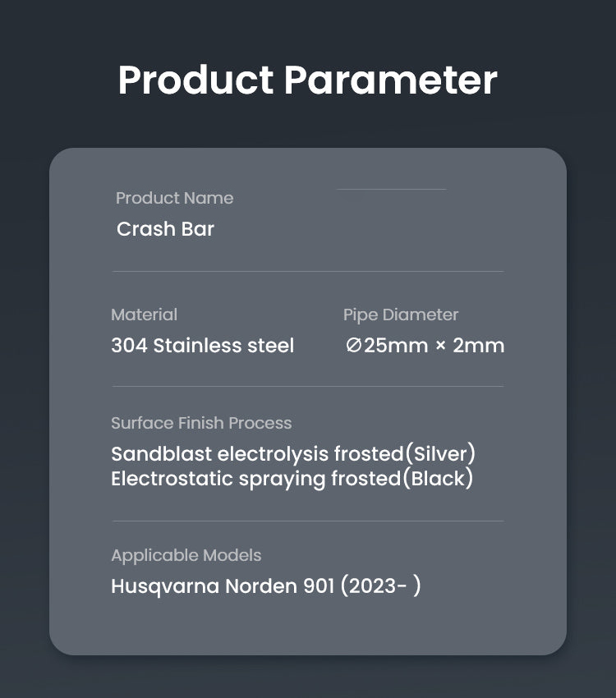This screenshot has width=616, height=698.
Task: Click the short line beside Product Name
Action: click(392, 190)
